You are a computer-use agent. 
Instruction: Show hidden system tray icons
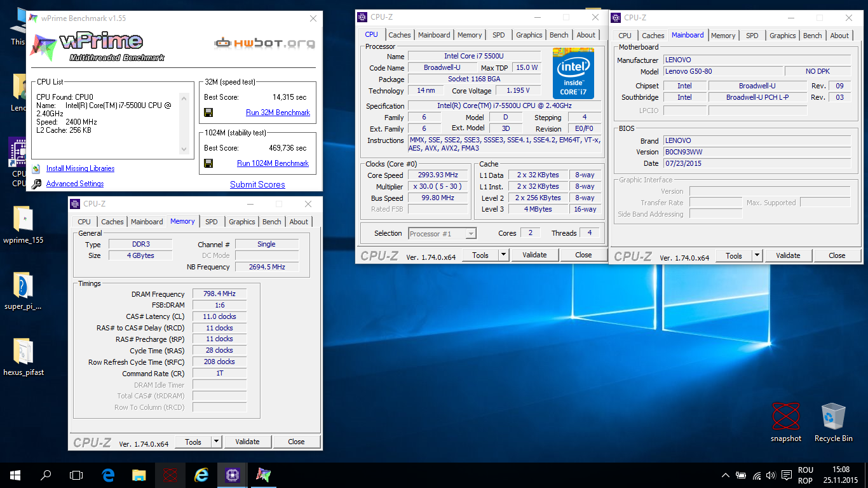(x=726, y=475)
